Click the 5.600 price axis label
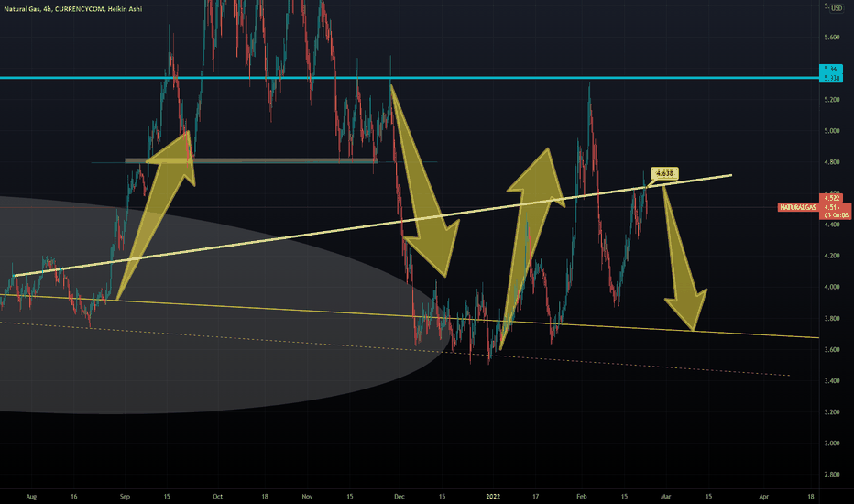Viewport: 854px width, 504px height. click(x=832, y=38)
